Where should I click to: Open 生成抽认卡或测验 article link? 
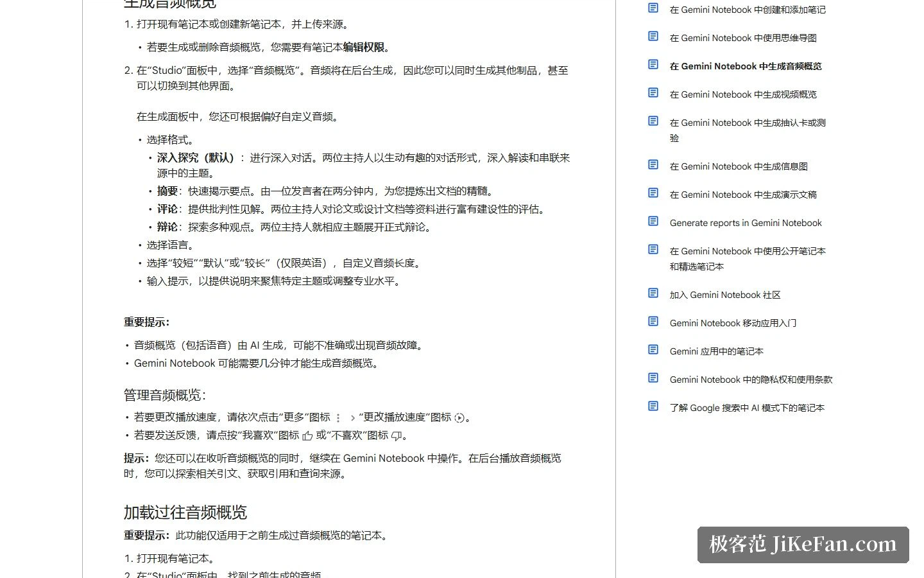pos(748,130)
